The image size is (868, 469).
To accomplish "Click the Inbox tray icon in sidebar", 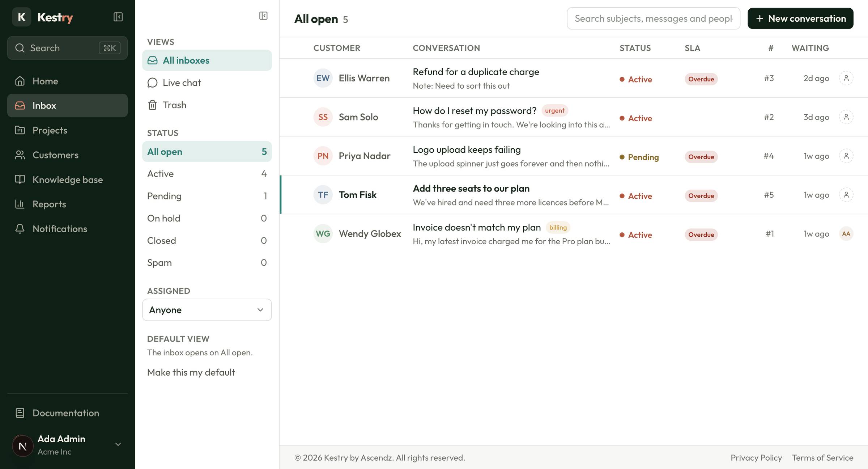I will click(x=20, y=106).
